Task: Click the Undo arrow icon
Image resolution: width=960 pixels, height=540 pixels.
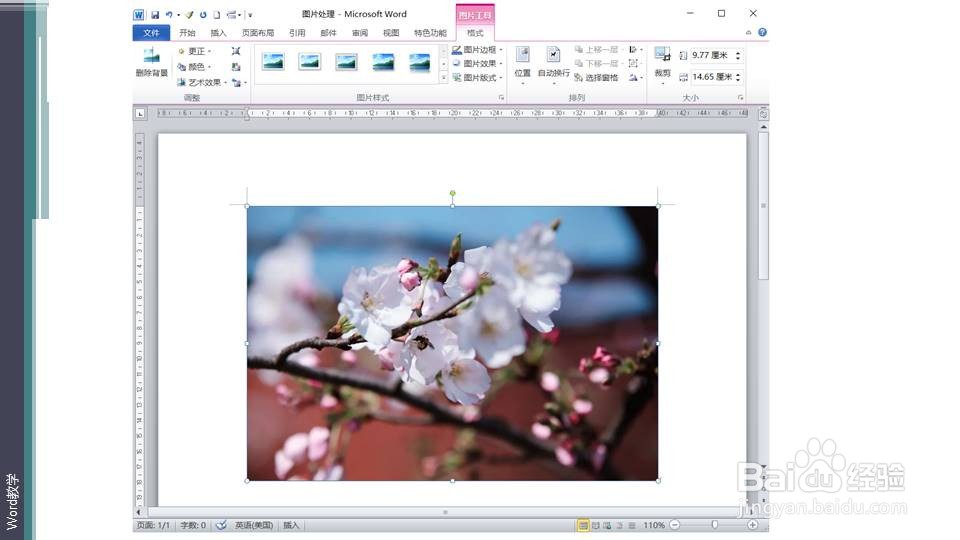Action: [x=169, y=14]
